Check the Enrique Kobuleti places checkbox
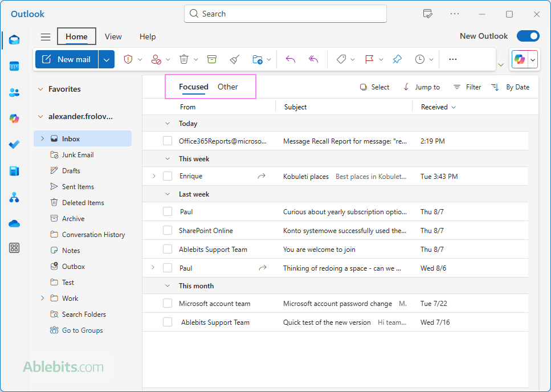 point(168,176)
